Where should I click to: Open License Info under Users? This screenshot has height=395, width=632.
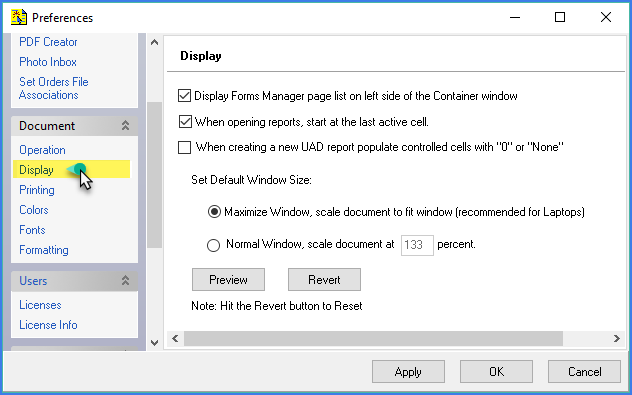point(48,325)
